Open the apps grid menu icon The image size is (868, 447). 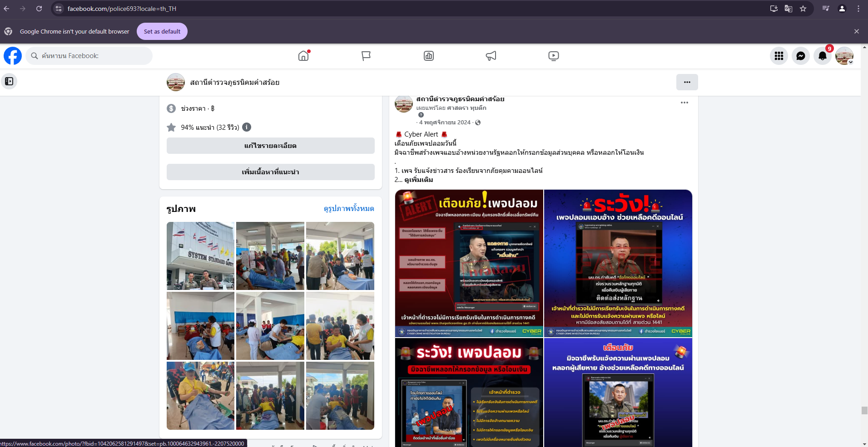point(779,56)
